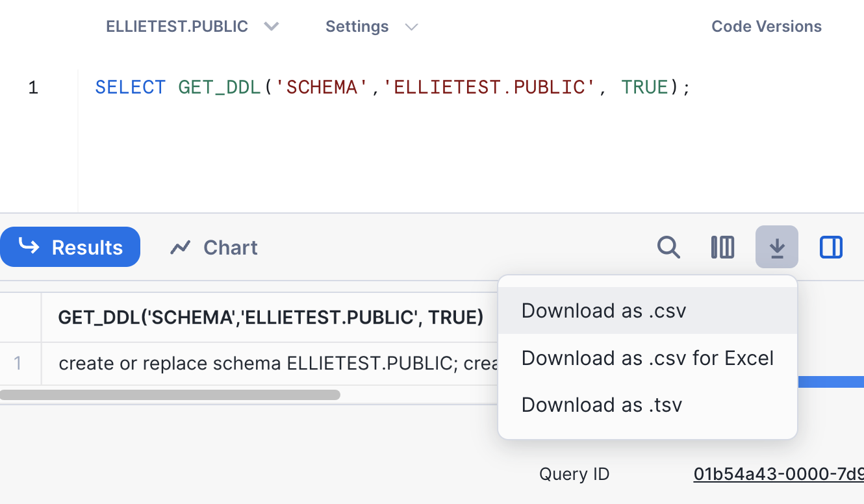Switch to the Chart tab

point(214,247)
